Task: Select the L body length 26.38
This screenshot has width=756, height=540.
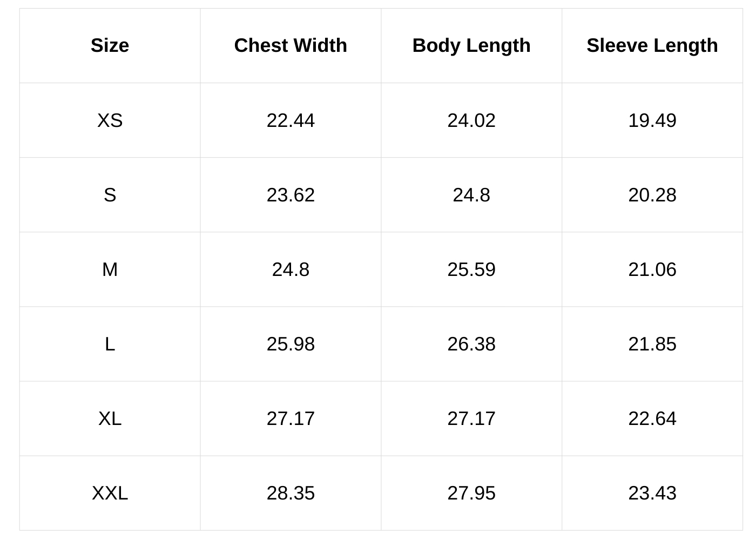Action: tap(471, 343)
